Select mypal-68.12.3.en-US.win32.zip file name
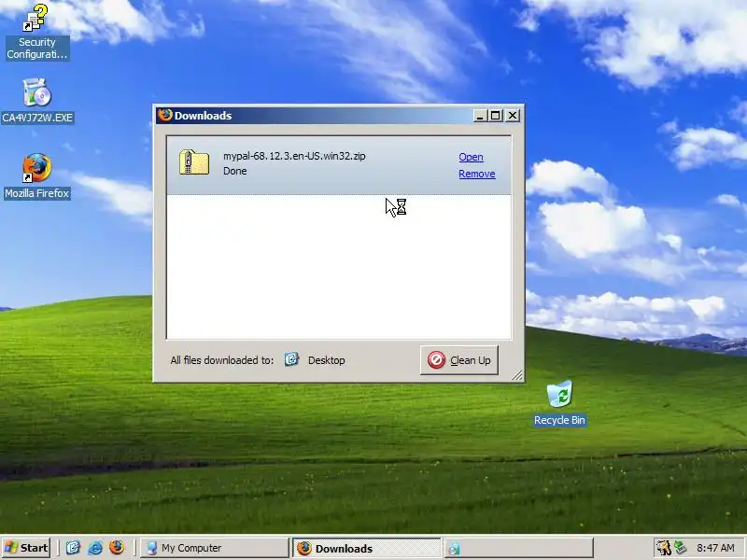Viewport: 747px width, 560px height. (x=294, y=156)
